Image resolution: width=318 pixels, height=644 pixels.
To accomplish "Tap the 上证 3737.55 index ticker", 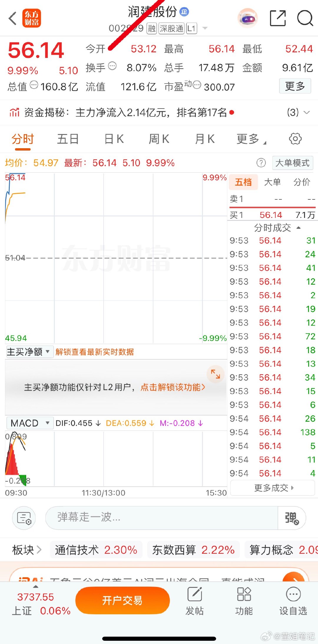I will (41, 604).
